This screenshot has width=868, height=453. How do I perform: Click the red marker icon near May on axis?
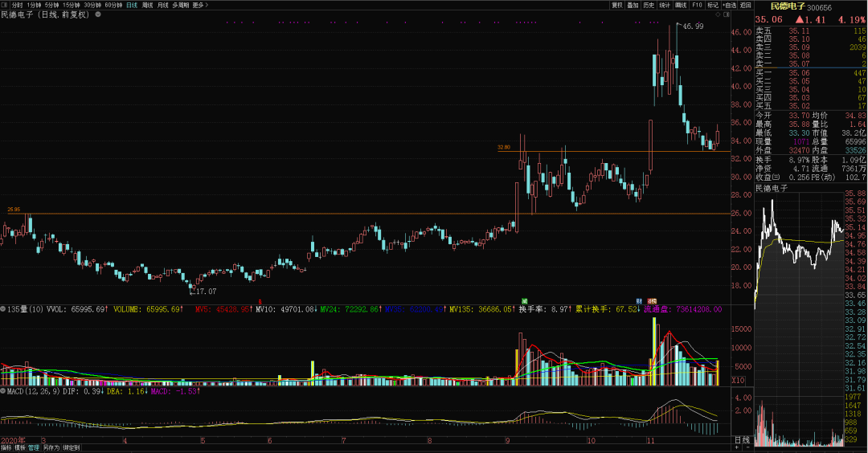tap(260, 301)
